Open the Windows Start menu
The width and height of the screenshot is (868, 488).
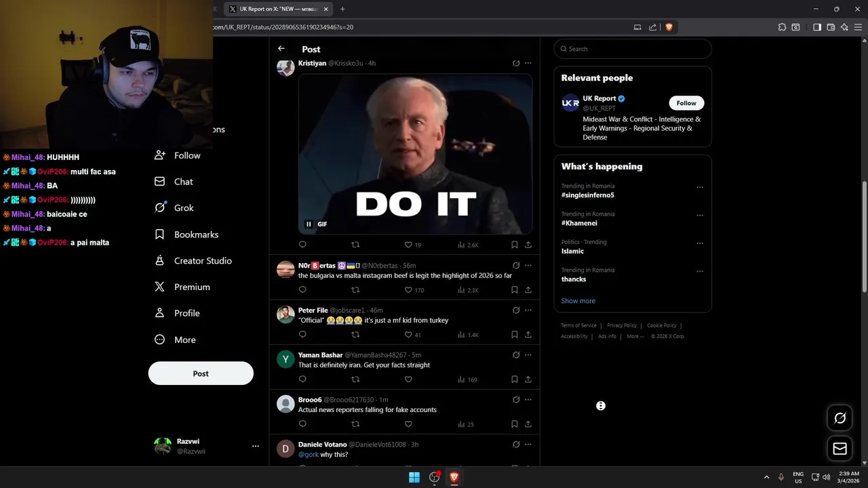[414, 477]
